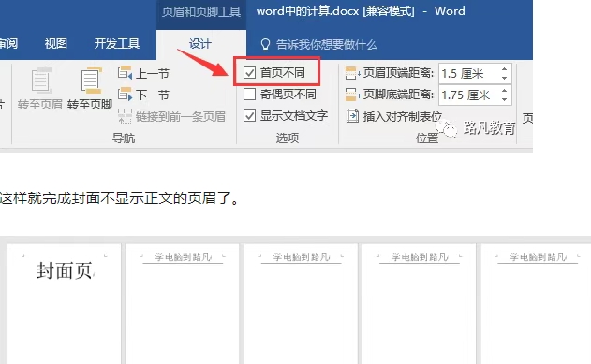Screen dimensions: 591x364
Task: Click the document title word中的计算.docx
Action: coord(307,11)
